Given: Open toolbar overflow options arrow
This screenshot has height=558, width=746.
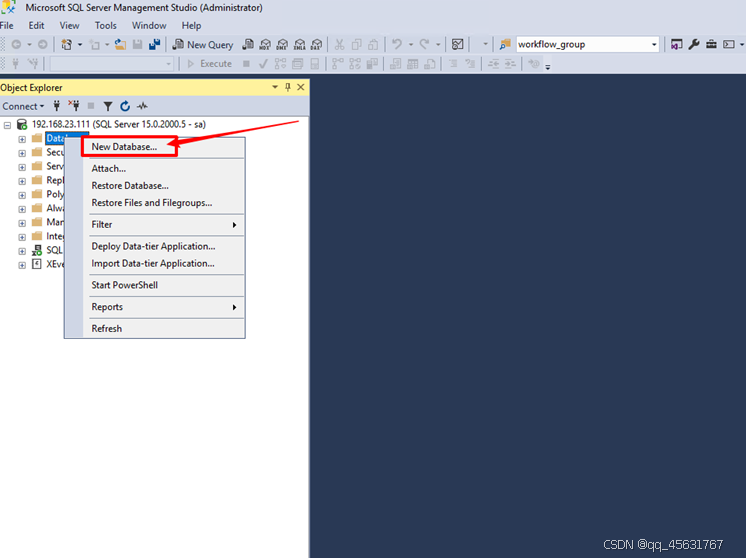Looking at the screenshot, I should click(x=548, y=67).
